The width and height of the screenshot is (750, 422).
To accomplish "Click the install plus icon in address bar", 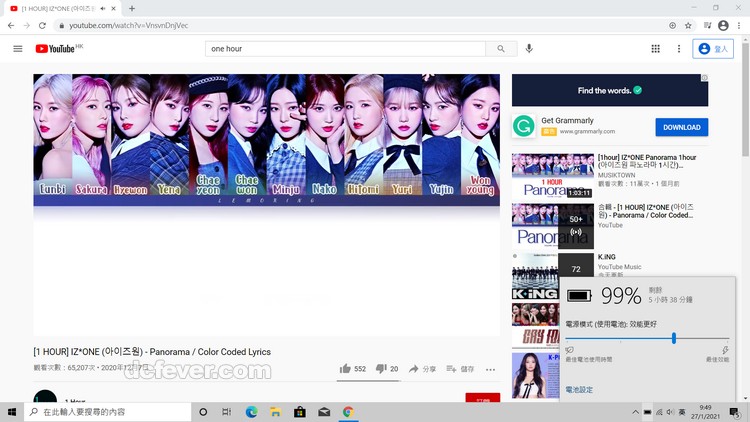I will [x=673, y=25].
